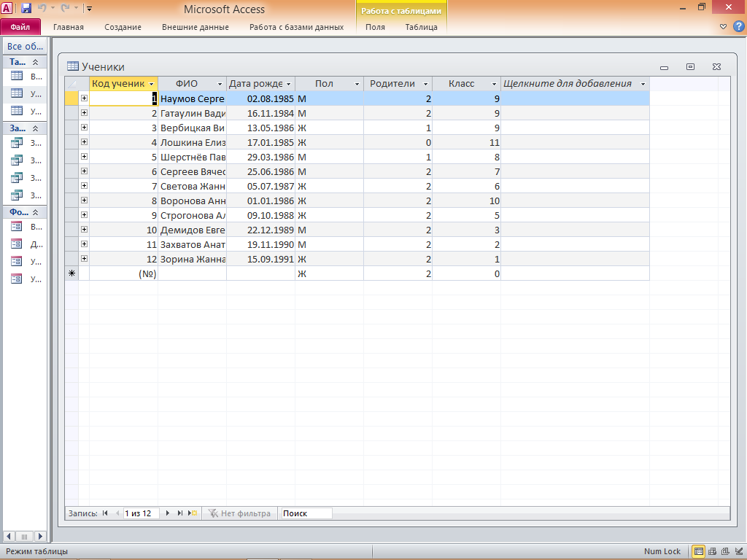Collapse the Та... tables group
The image size is (747, 560).
click(35, 62)
